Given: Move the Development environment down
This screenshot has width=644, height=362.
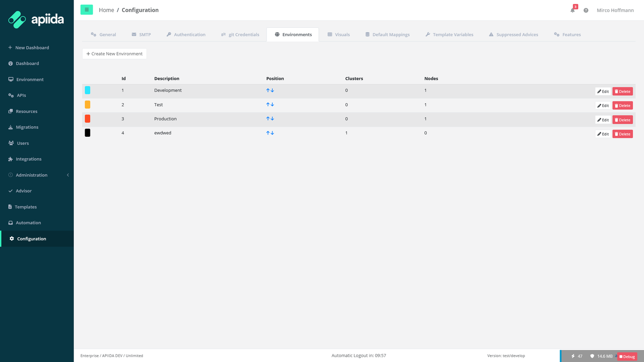Looking at the screenshot, I should point(272,90).
